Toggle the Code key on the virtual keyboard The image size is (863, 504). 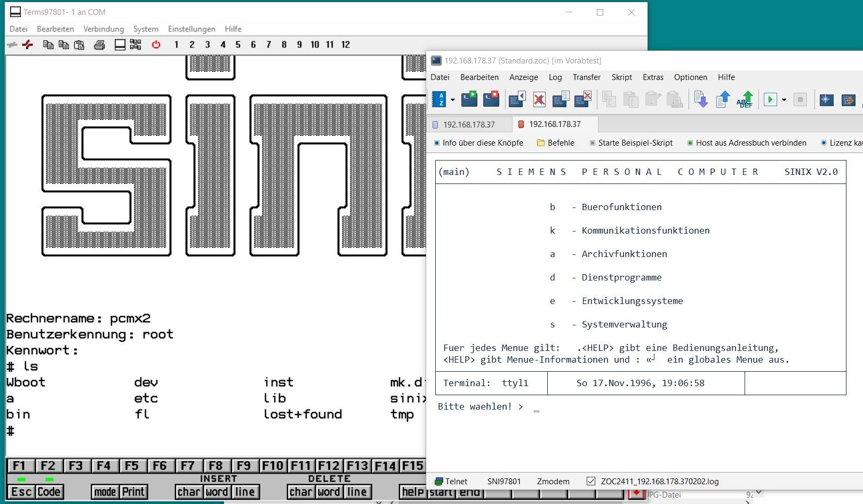[x=49, y=492]
